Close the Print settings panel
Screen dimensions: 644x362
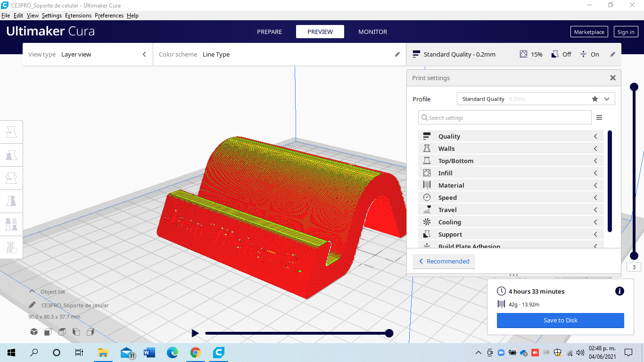tap(613, 78)
